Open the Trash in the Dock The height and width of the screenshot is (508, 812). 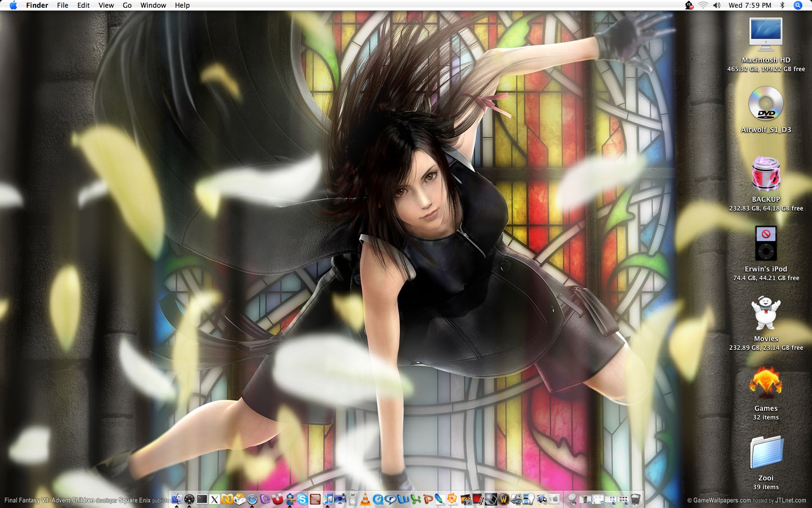pos(636,499)
